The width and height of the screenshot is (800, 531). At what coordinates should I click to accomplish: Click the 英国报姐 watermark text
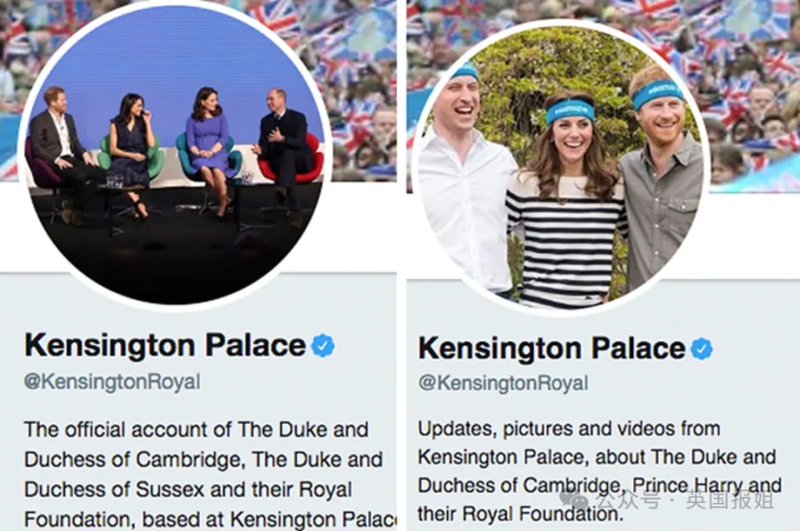pyautogui.click(x=730, y=500)
